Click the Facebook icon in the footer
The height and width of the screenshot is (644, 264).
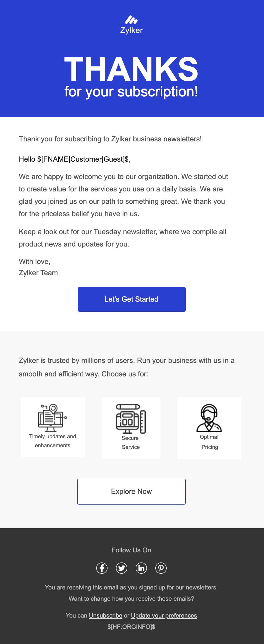(102, 568)
